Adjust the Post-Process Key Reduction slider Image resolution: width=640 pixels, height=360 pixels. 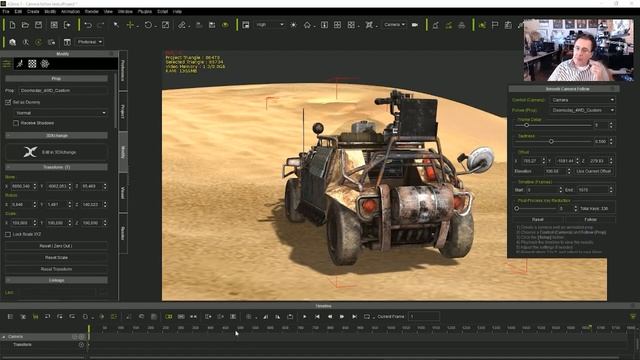517,209
